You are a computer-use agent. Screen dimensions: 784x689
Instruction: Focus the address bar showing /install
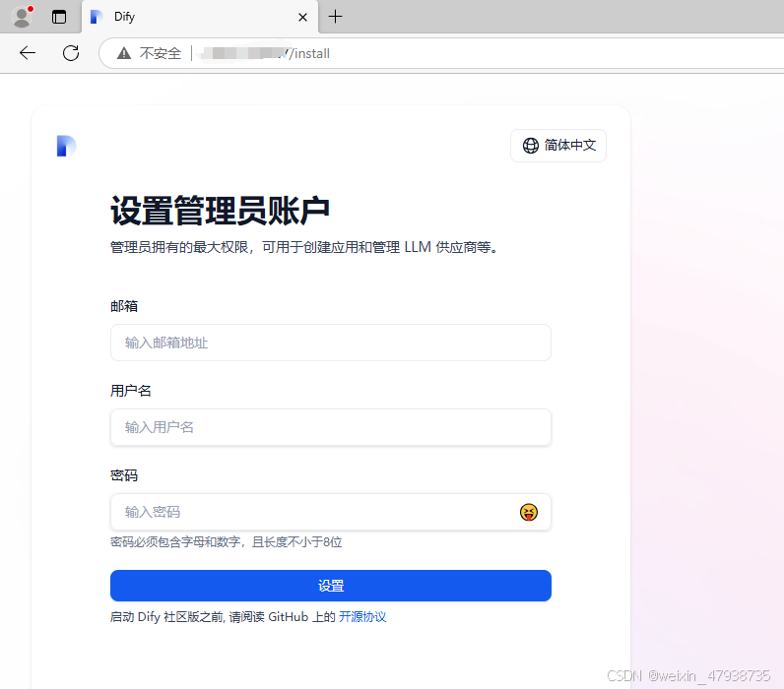(442, 53)
